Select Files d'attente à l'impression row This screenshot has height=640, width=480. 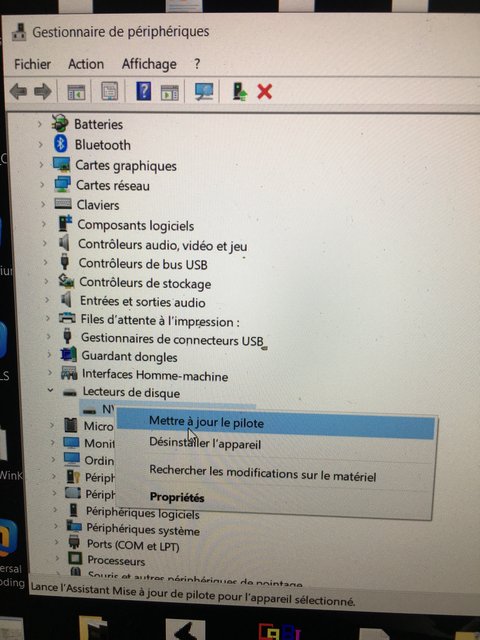click(x=160, y=321)
